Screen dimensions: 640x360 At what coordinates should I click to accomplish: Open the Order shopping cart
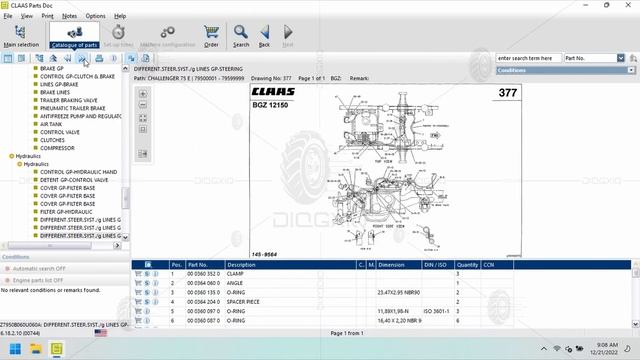(x=211, y=36)
